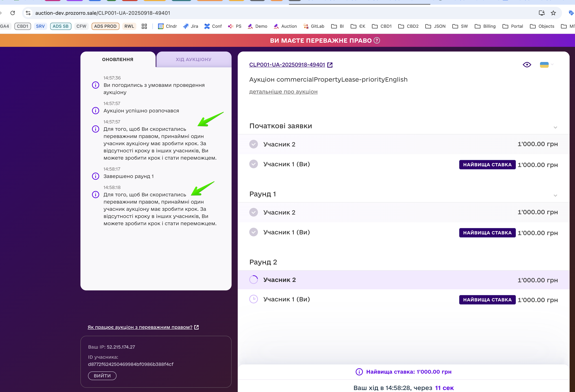Open the site information icon in address bar

point(28,13)
